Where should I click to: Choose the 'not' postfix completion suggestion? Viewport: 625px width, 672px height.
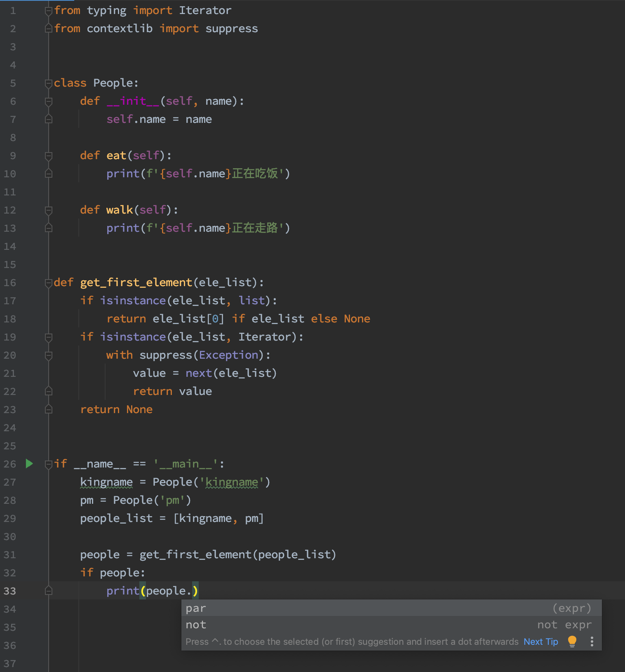(391, 625)
